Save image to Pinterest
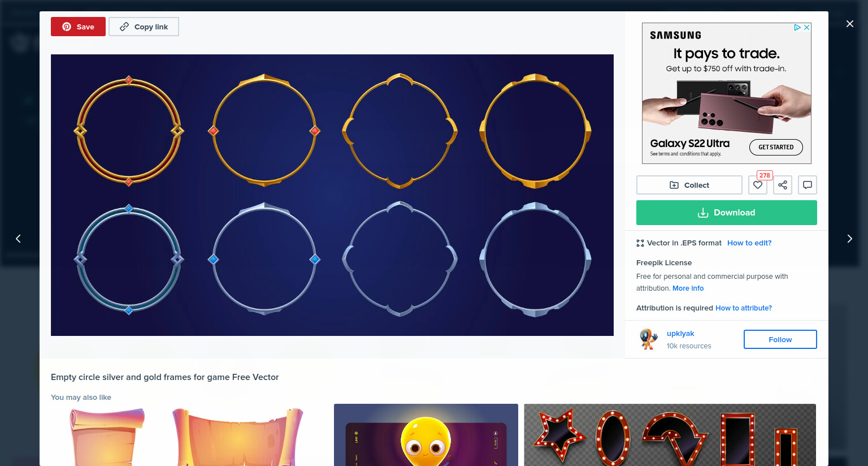This screenshot has width=868, height=466. 78,27
